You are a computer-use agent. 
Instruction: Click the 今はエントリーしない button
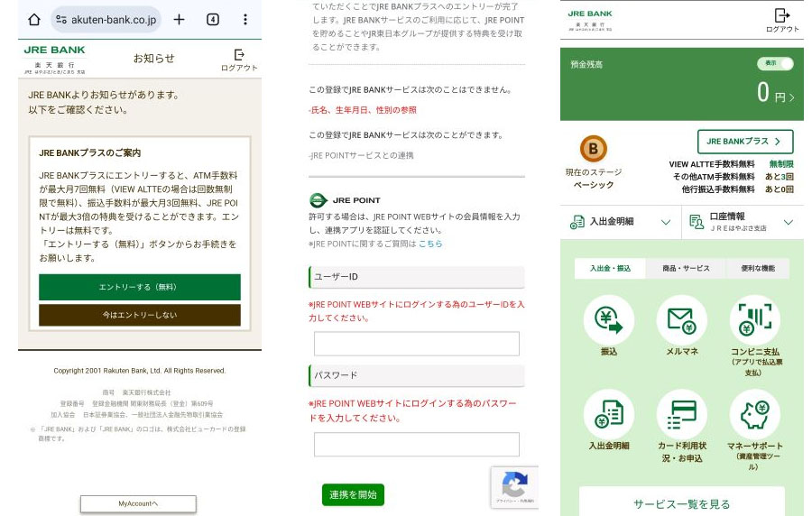tap(140, 315)
